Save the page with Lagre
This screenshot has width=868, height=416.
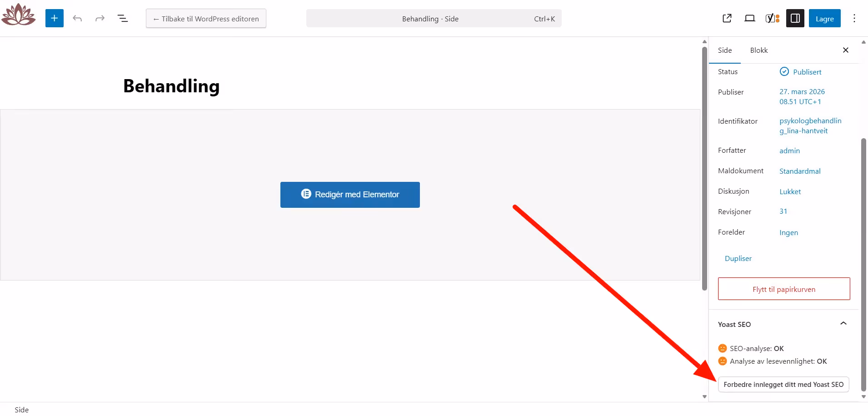825,18
